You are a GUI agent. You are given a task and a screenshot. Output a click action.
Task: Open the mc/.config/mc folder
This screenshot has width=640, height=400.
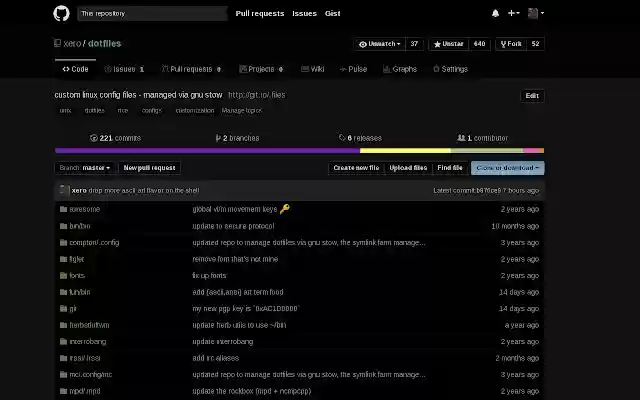(91, 375)
